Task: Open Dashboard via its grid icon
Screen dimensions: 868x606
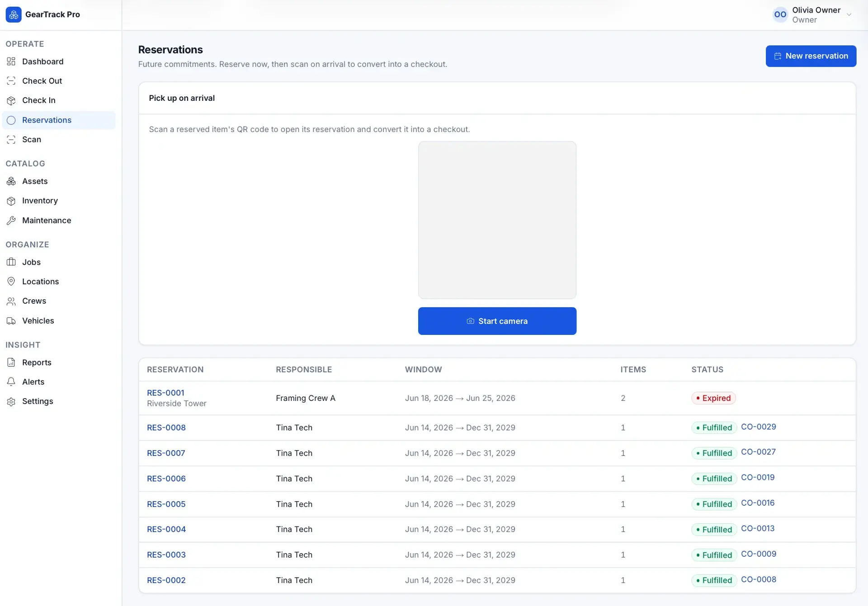Action: click(11, 61)
